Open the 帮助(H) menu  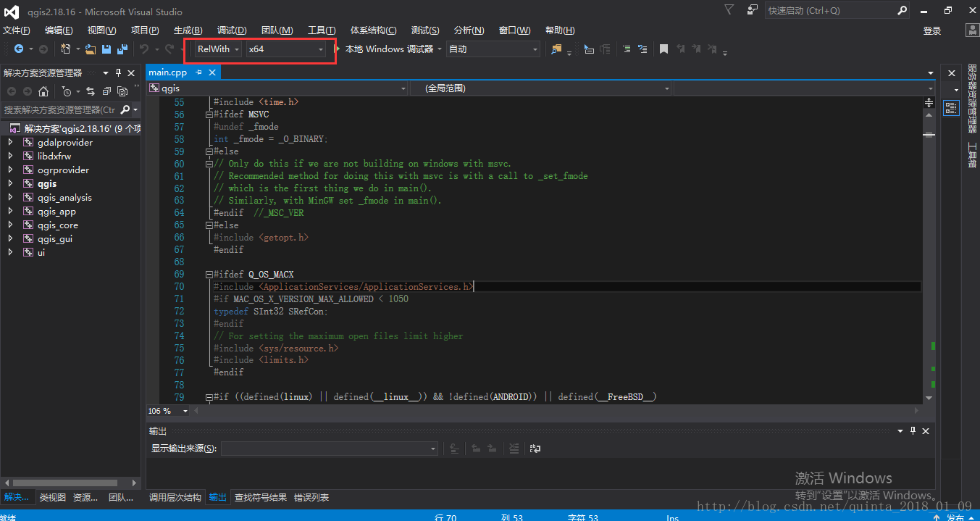(560, 30)
